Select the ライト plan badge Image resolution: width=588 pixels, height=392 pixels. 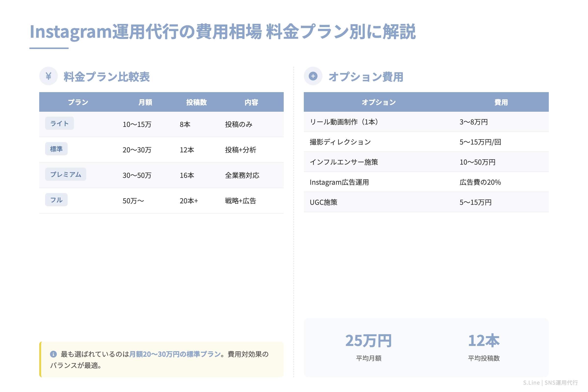(59, 123)
